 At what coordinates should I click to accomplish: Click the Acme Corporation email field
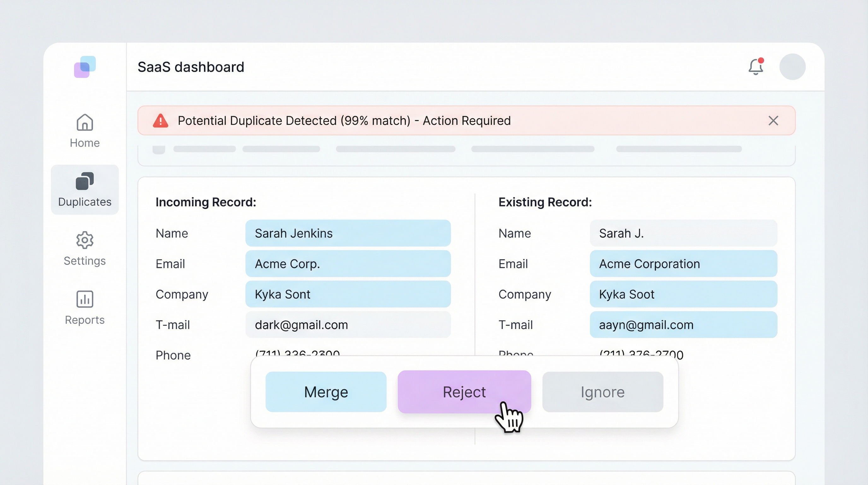click(x=683, y=264)
